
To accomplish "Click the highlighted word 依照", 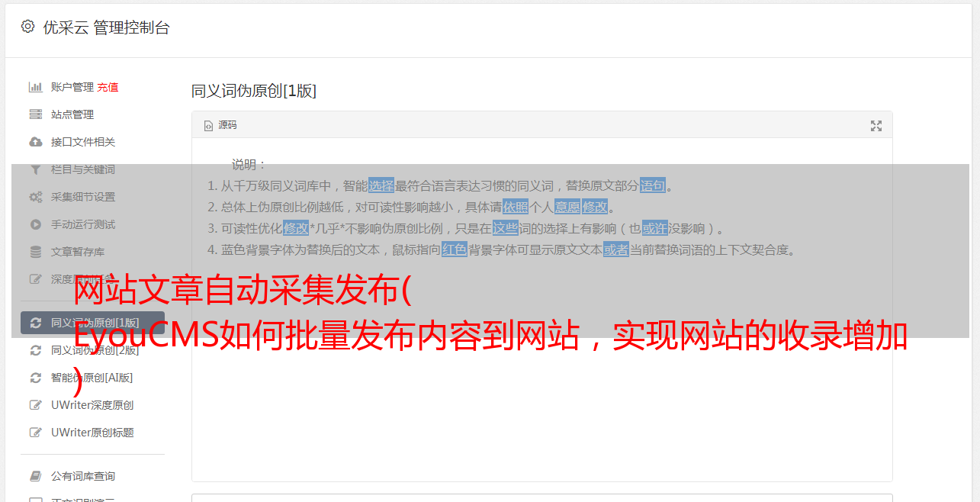I will click(516, 207).
